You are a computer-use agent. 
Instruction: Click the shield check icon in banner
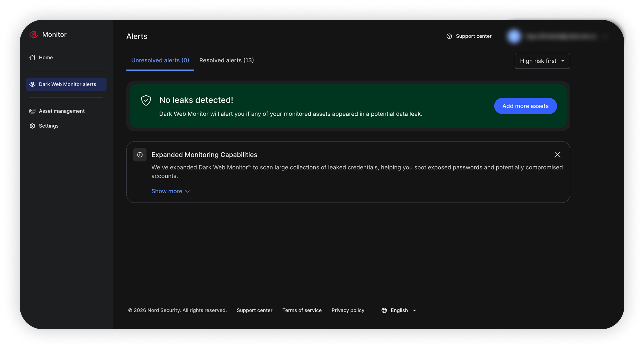click(x=146, y=100)
